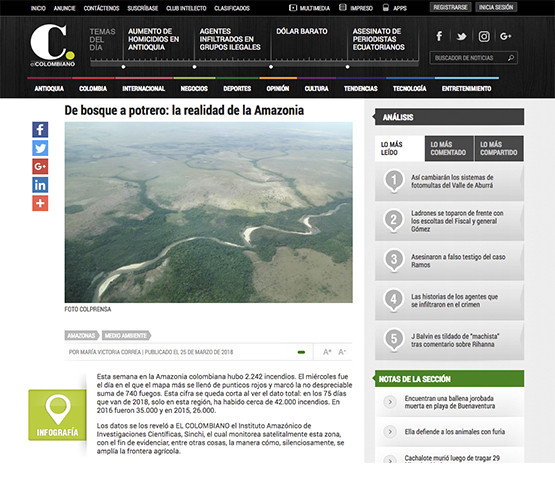The height and width of the screenshot is (485, 555).
Task: Open the header Instagram icon
Action: point(484,36)
